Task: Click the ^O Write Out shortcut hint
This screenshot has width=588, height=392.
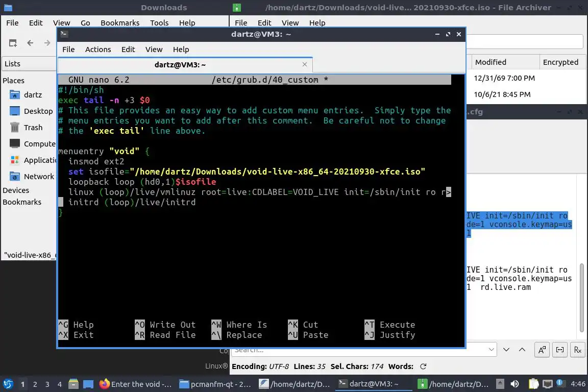Action: [x=165, y=325]
